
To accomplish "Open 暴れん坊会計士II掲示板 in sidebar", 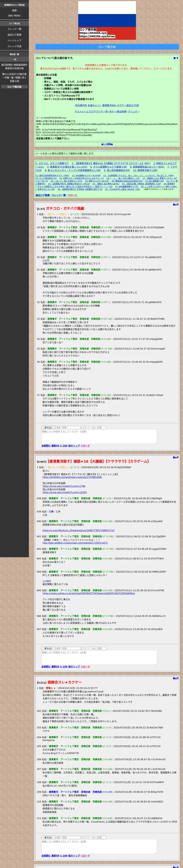I will [14, 78].
